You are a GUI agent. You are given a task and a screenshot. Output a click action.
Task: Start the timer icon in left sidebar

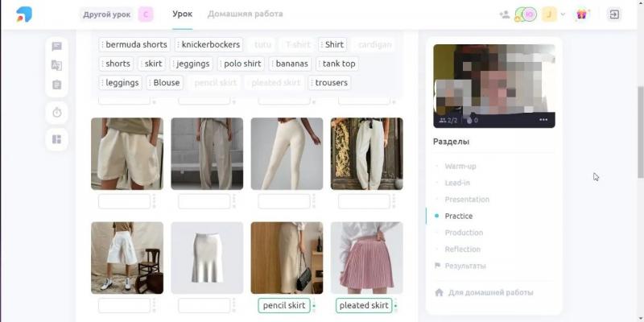[56, 113]
